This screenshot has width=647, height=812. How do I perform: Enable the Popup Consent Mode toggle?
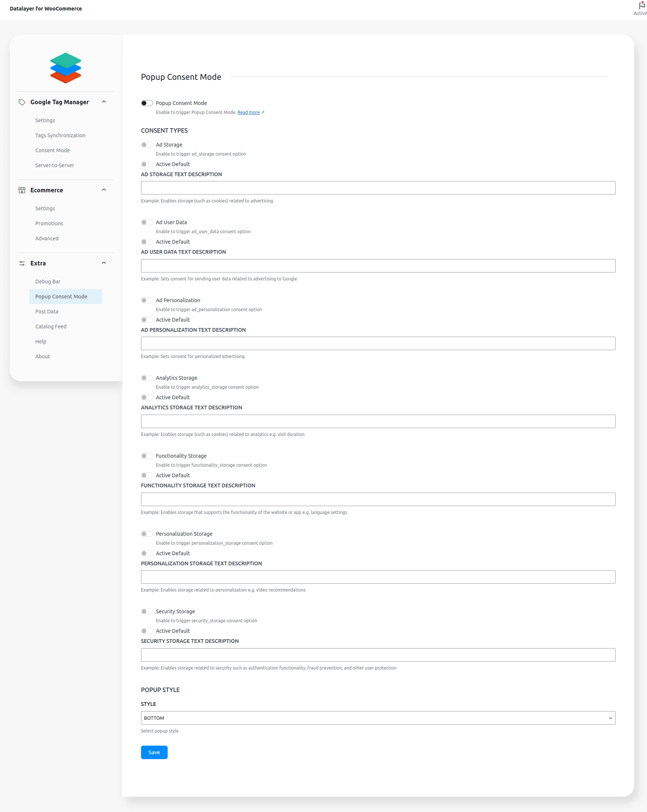[x=147, y=102]
